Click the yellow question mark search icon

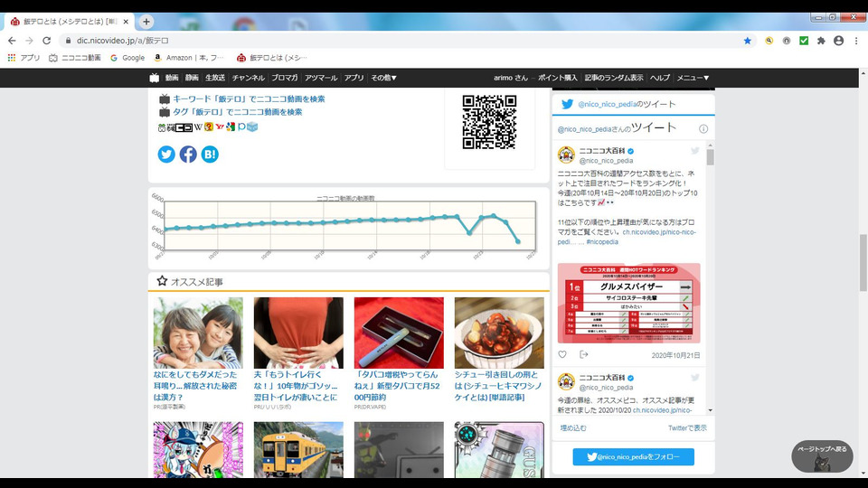coord(209,127)
